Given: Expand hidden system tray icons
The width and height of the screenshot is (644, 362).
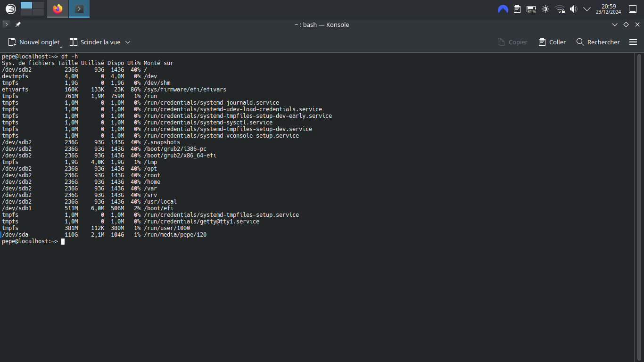Looking at the screenshot, I should click(587, 9).
